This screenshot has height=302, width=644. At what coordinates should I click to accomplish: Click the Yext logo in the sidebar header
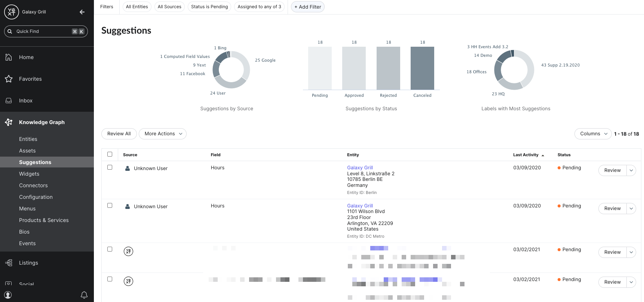click(12, 12)
